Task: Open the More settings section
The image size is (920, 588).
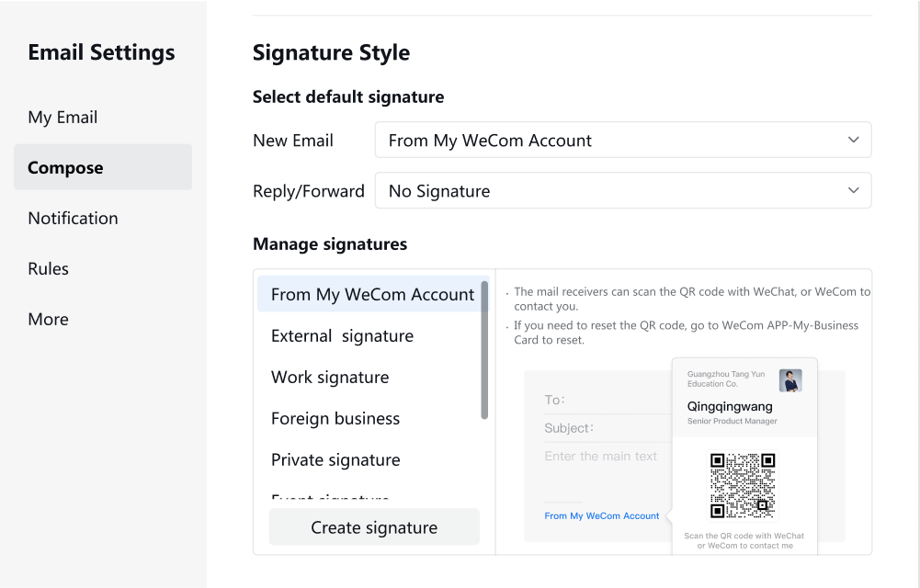Action: [48, 319]
